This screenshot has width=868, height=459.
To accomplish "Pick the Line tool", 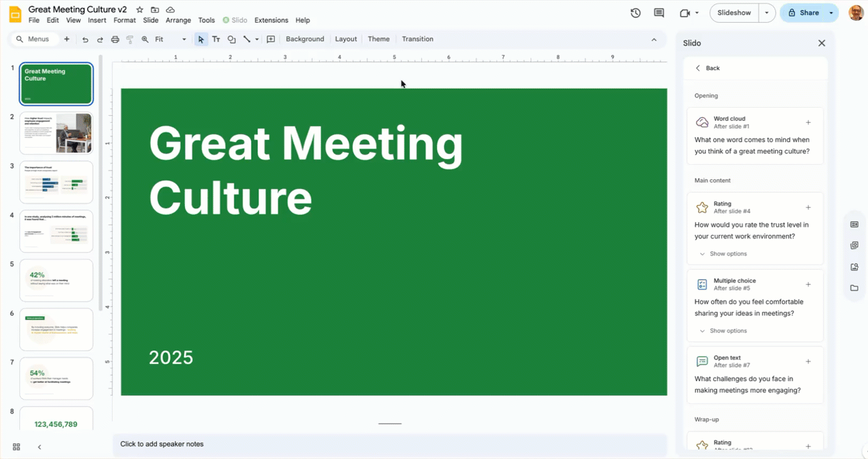I will (247, 39).
